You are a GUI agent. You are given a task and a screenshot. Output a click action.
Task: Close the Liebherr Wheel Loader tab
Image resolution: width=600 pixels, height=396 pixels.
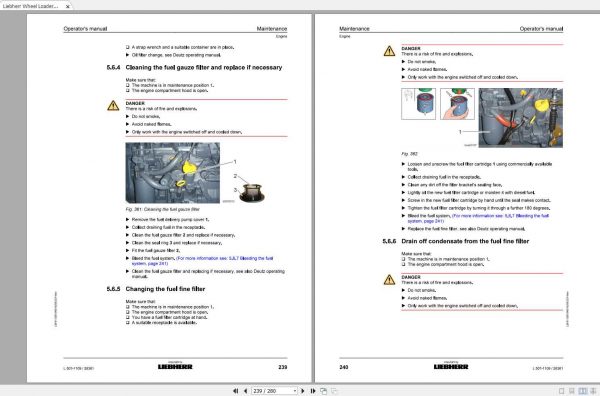click(x=68, y=7)
